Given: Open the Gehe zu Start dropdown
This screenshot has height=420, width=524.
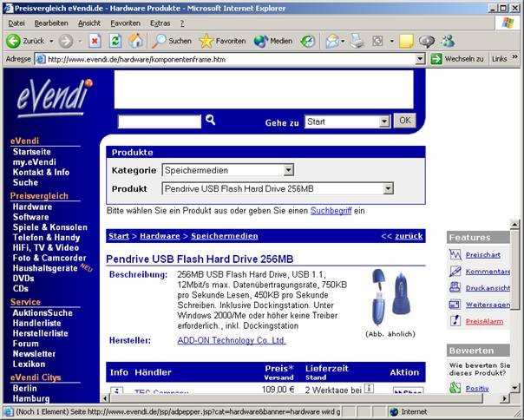Looking at the screenshot, I should click(x=384, y=121).
